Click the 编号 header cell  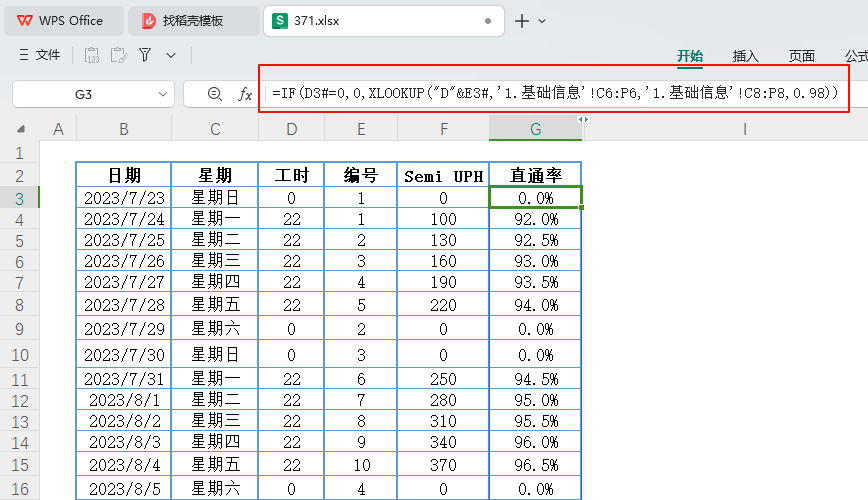tap(360, 175)
